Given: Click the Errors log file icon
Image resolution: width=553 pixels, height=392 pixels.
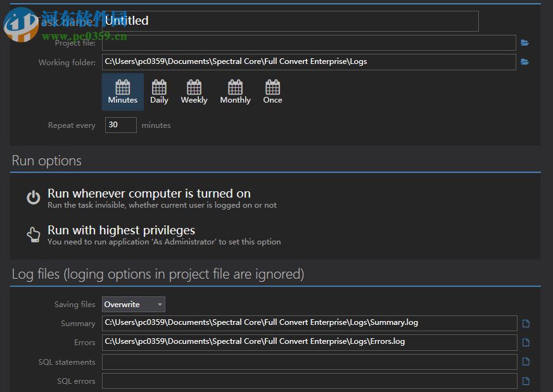Looking at the screenshot, I should [526, 342].
